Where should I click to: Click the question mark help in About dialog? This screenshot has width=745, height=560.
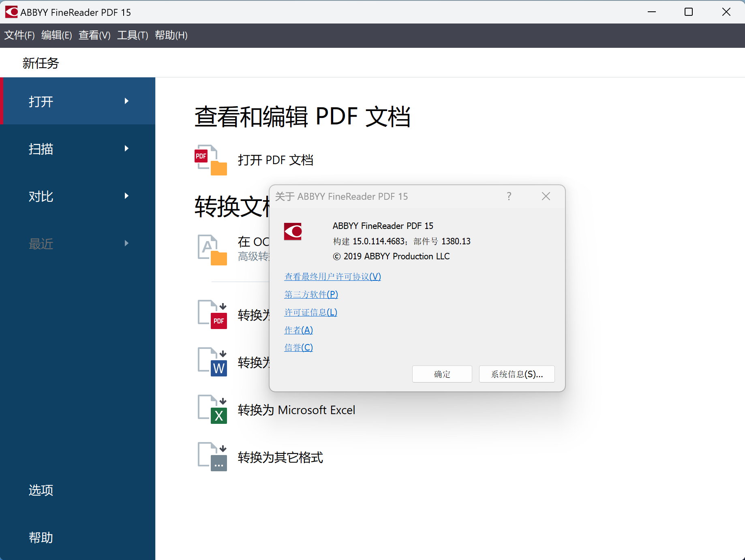pos(509,197)
